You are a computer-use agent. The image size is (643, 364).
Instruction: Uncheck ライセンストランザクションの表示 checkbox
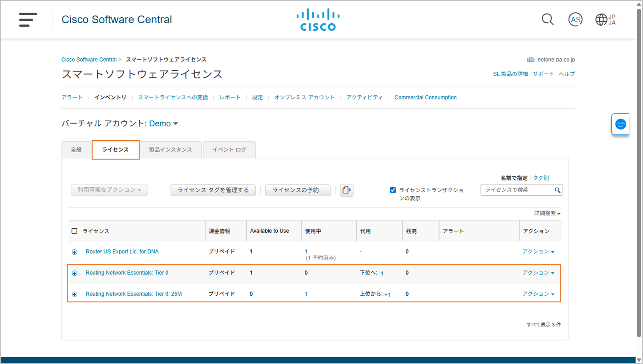pos(393,190)
